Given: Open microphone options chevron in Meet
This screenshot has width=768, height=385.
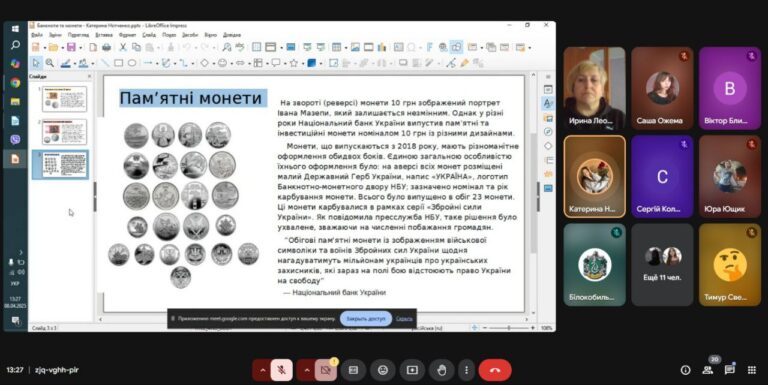Looking at the screenshot, I should pyautogui.click(x=262, y=370).
